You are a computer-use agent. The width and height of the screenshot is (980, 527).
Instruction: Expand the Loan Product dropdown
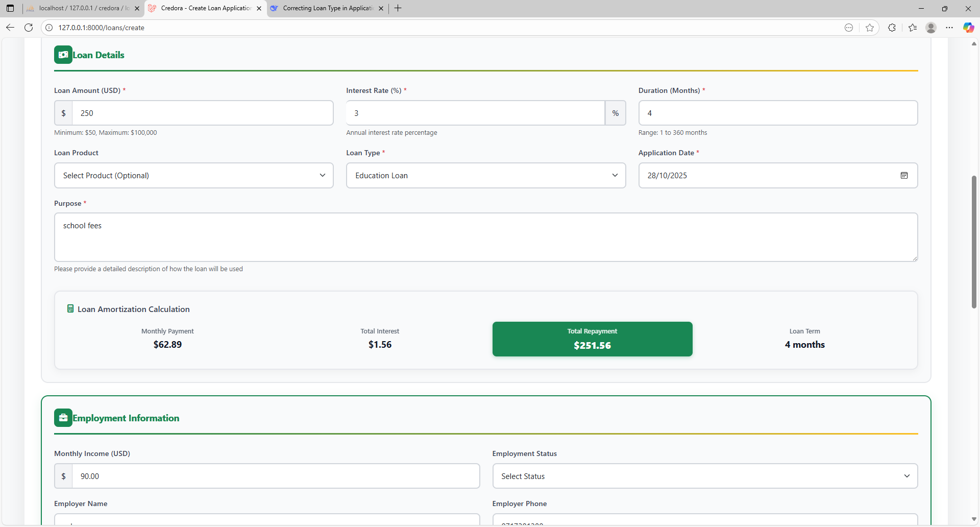193,176
